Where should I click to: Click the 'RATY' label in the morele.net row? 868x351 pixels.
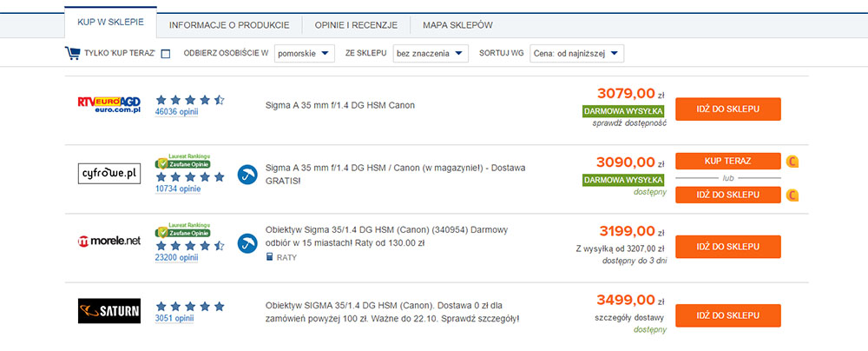286,258
